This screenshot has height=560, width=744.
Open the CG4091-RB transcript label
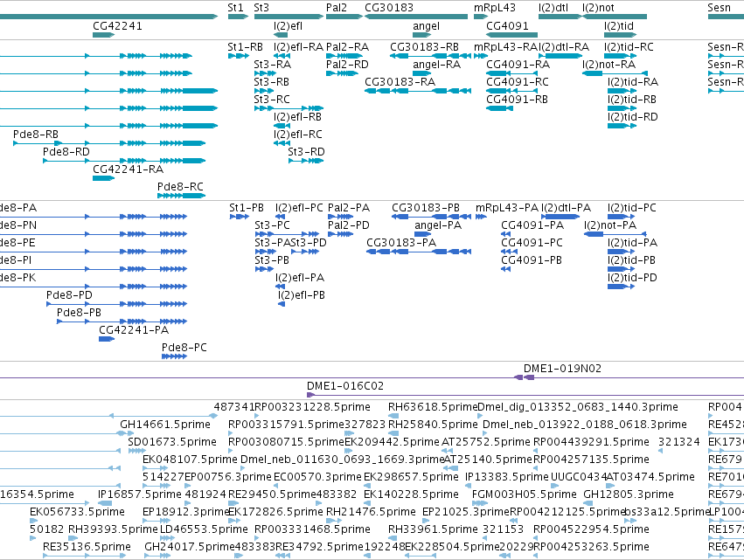tap(517, 100)
